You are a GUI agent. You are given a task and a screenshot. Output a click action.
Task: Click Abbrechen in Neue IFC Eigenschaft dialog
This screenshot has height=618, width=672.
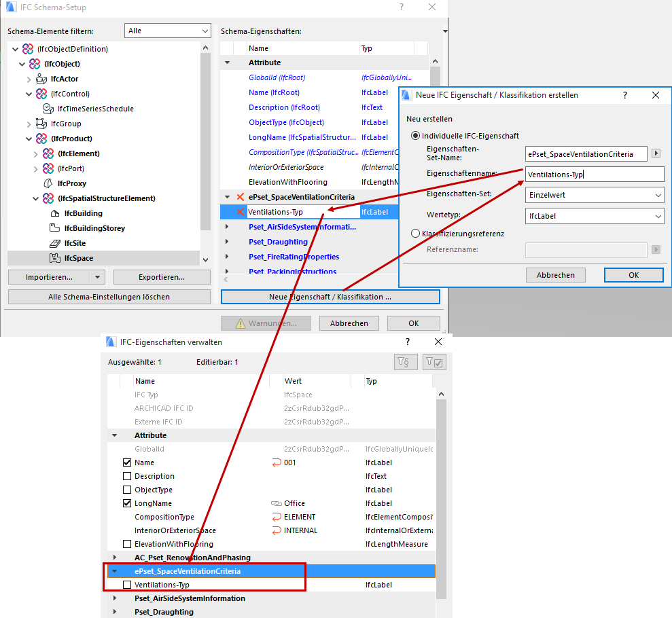(x=555, y=275)
